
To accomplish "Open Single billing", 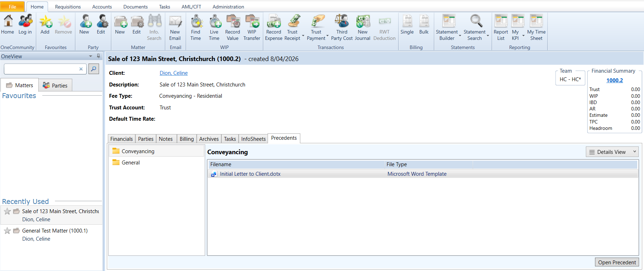I will pos(407,25).
